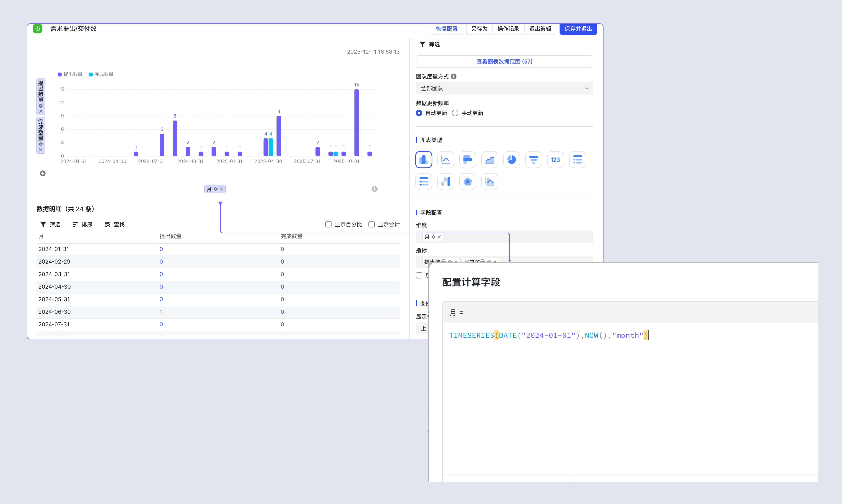Viewport: 842px width, 504px height.
Task: Select the 2024-02-29 table row date
Action: coord(54,262)
